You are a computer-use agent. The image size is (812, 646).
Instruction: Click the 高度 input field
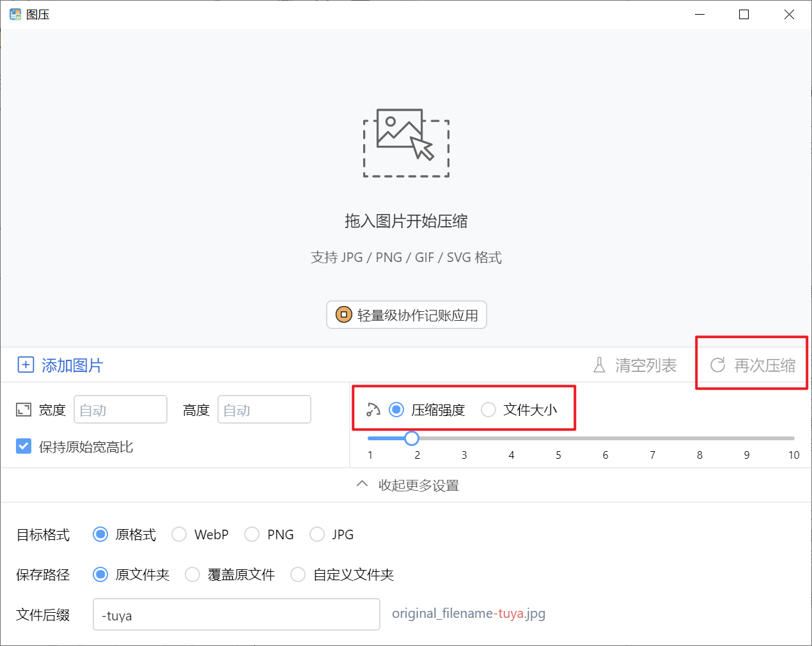point(264,410)
